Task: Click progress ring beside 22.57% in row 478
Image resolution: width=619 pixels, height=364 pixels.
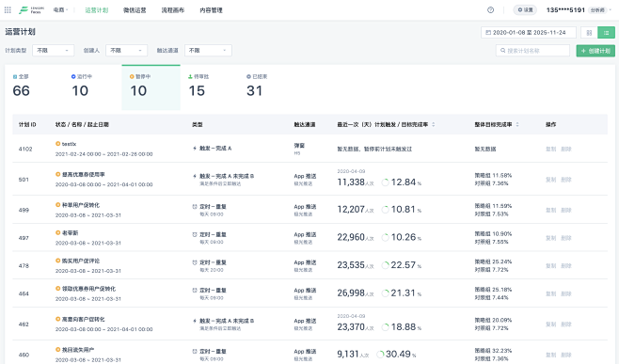Action: point(386,265)
